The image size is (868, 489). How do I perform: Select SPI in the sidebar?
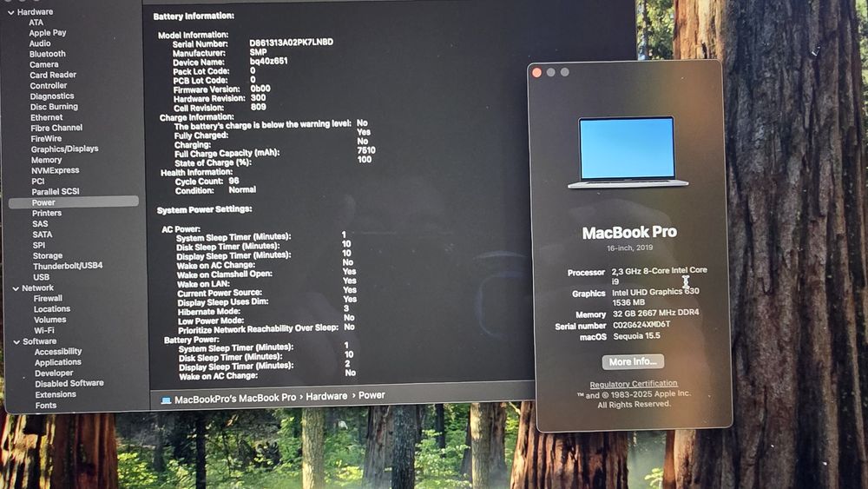pyautogui.click(x=39, y=245)
